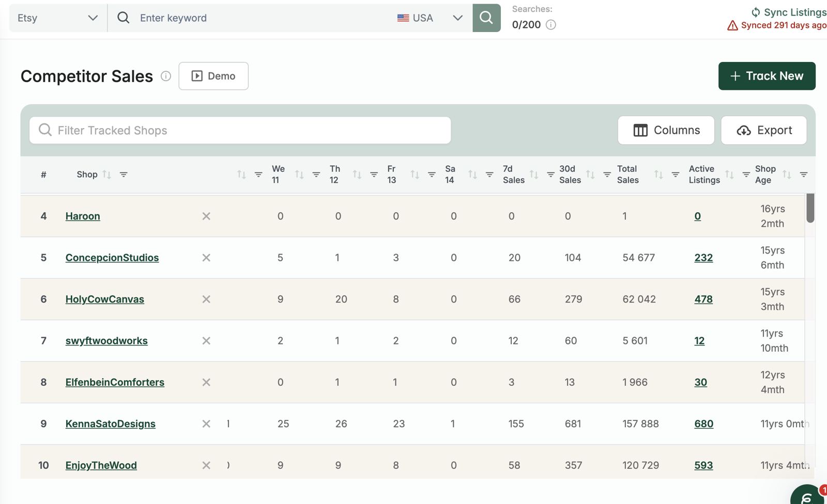Sort by the Shop Age column
Screen dimensions: 827x504
pyautogui.click(x=787, y=175)
